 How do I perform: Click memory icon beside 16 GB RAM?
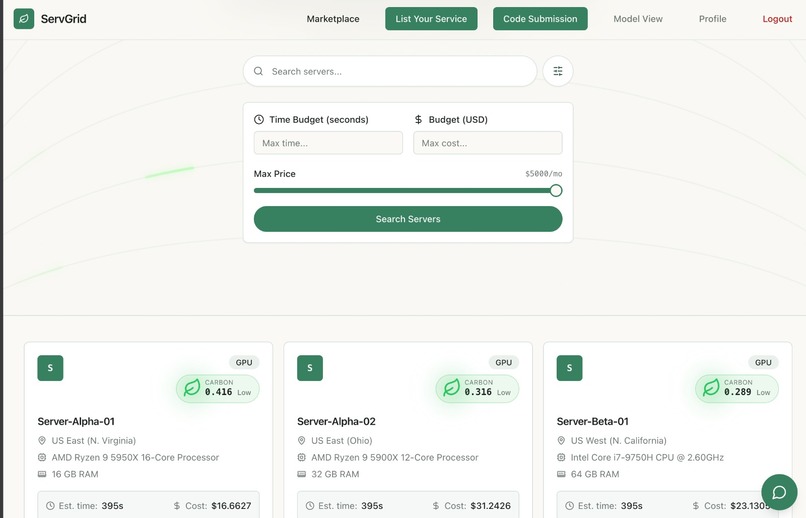tap(42, 474)
